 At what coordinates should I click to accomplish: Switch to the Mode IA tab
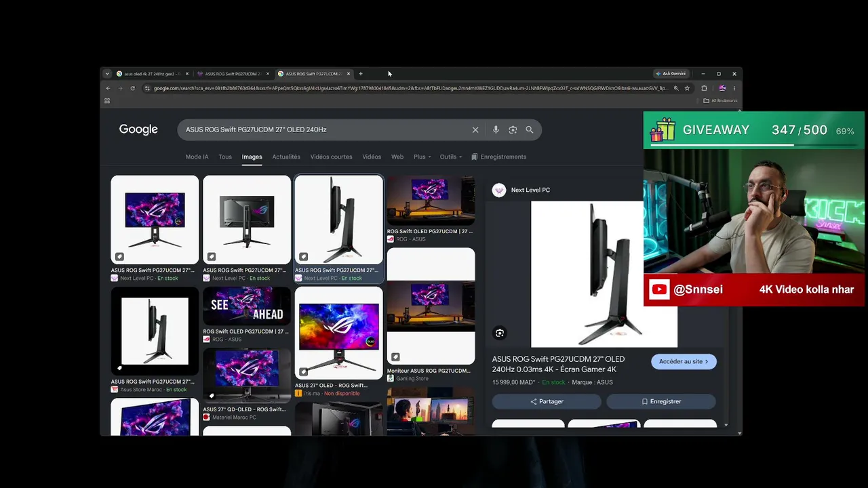[197, 157]
